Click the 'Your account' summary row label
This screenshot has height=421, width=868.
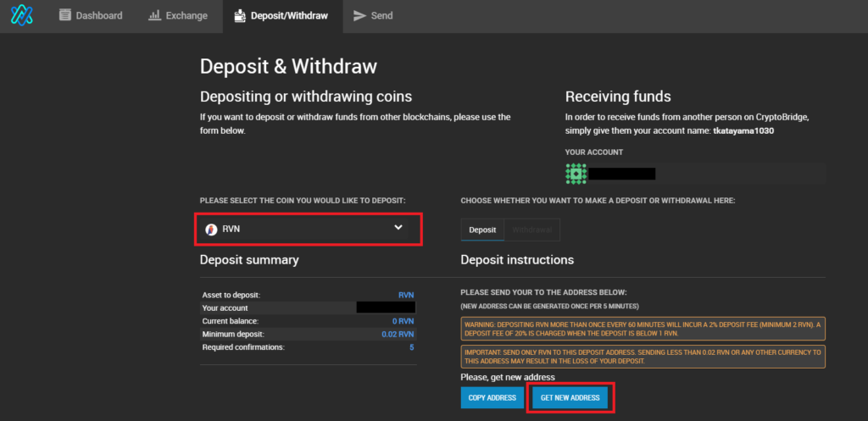pyautogui.click(x=225, y=308)
